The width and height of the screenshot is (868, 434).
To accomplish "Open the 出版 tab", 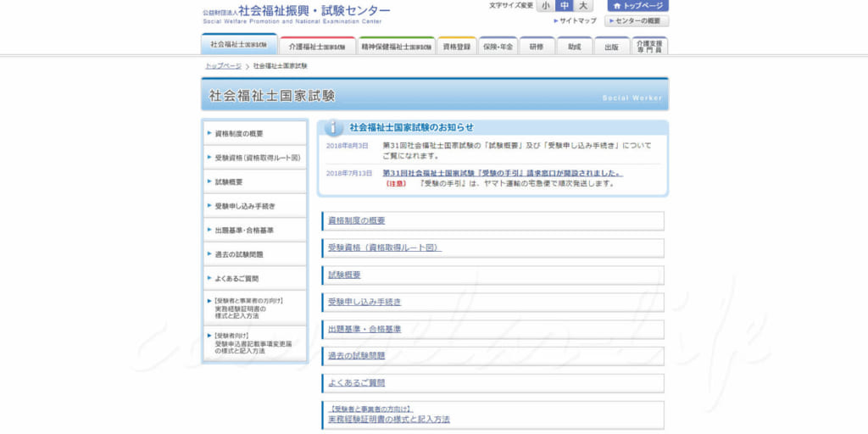I will tap(612, 47).
